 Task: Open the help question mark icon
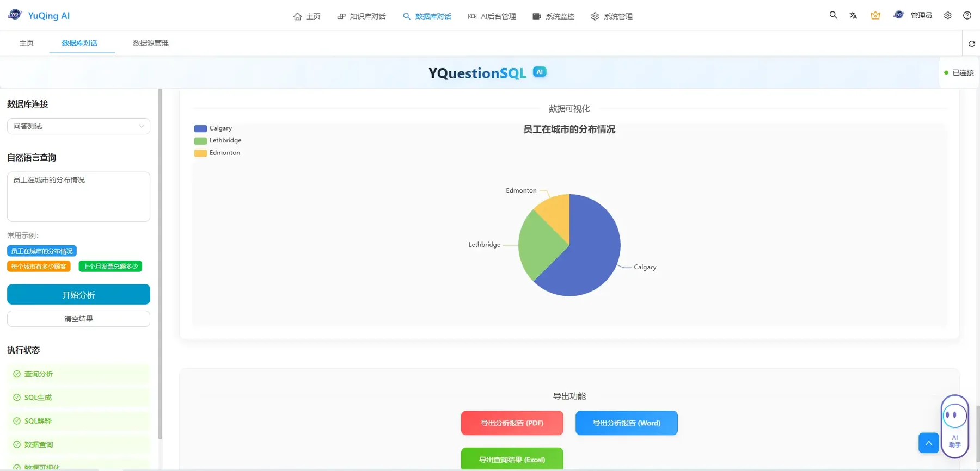967,15
